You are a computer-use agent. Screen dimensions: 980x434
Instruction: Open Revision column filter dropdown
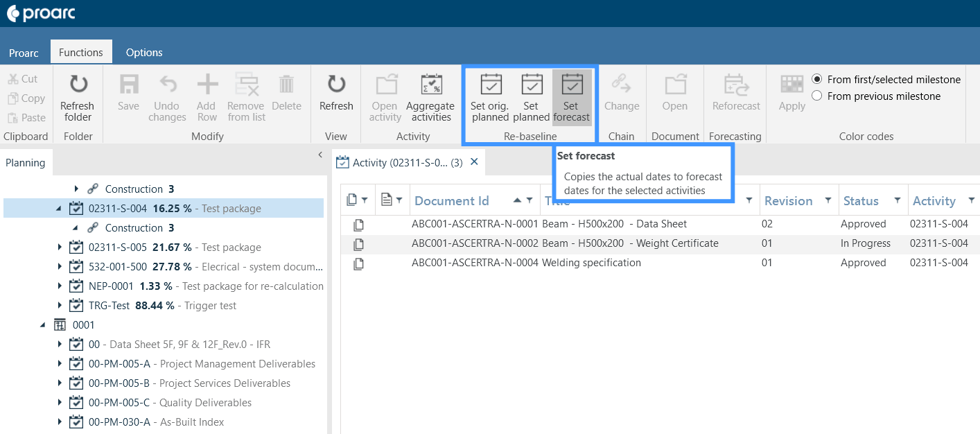click(828, 200)
